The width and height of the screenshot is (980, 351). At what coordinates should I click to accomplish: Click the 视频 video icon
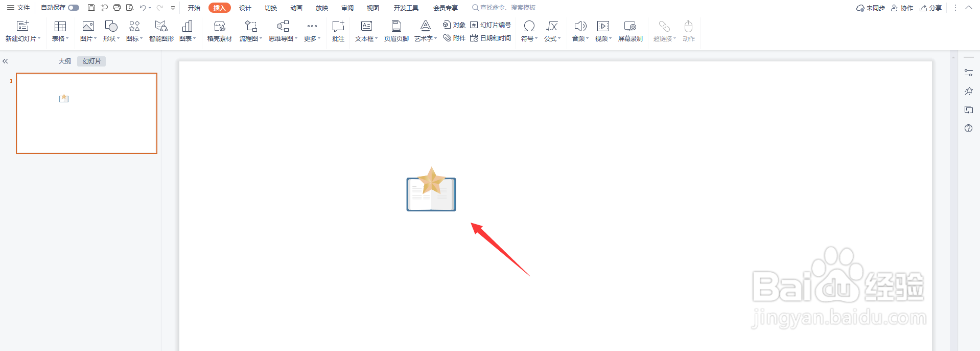603,26
